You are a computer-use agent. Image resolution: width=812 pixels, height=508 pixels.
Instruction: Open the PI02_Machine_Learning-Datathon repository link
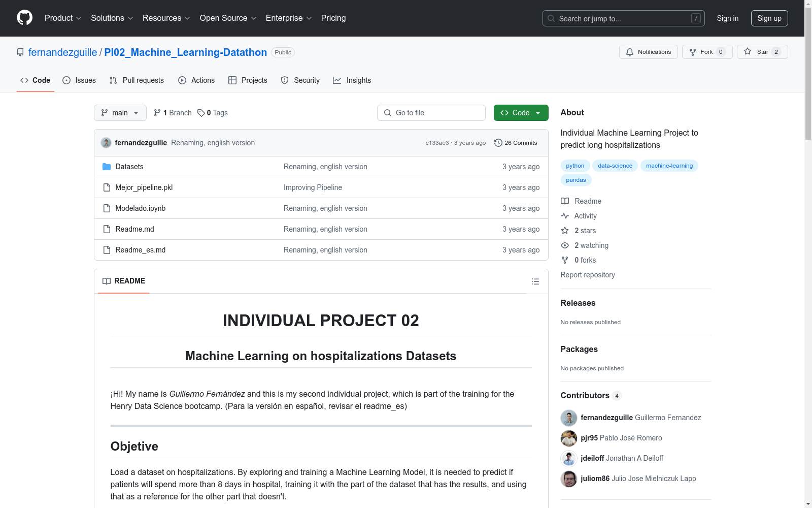[x=186, y=52]
